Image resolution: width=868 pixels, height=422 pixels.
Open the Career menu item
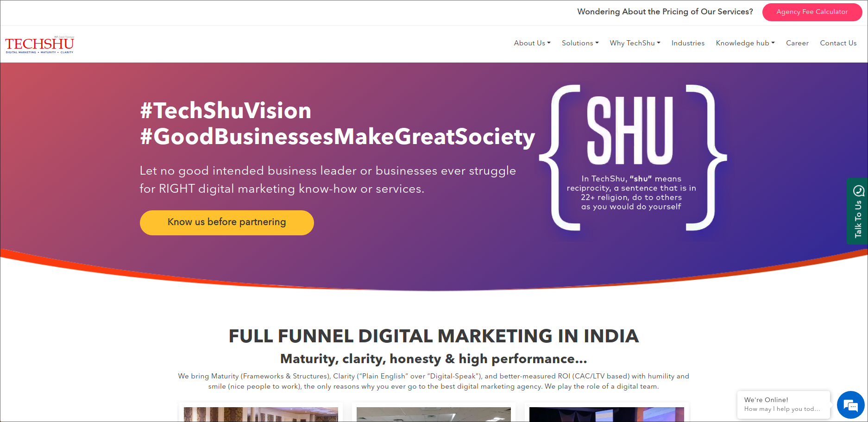pyautogui.click(x=797, y=43)
